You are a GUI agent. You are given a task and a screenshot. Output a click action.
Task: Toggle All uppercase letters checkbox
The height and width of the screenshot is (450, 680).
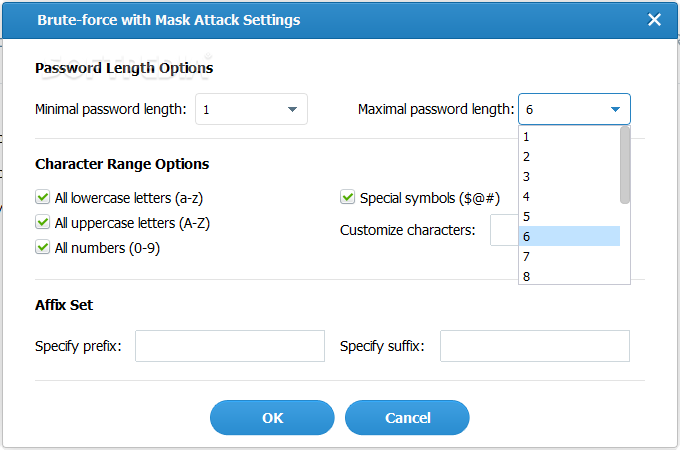click(43, 223)
